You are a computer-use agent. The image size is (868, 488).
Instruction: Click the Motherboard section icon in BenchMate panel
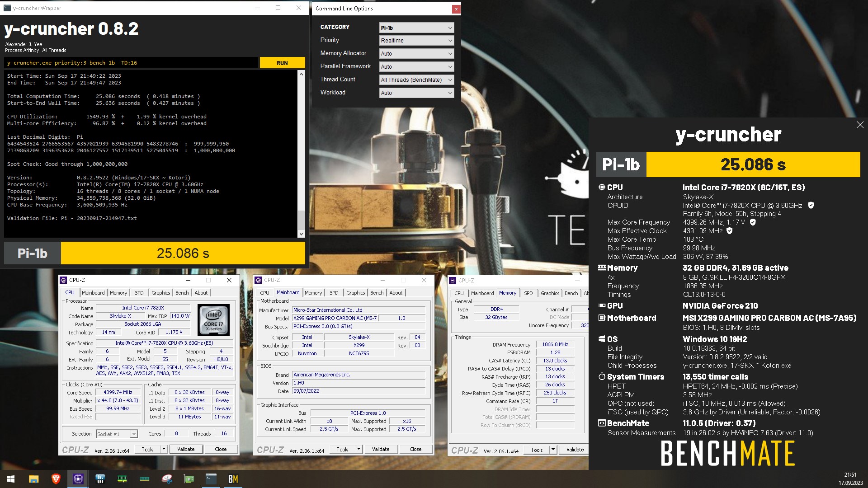click(x=602, y=318)
